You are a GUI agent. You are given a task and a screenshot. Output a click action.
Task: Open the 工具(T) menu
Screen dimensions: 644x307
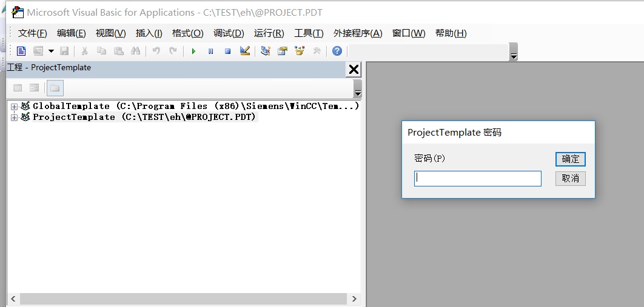[x=309, y=33]
